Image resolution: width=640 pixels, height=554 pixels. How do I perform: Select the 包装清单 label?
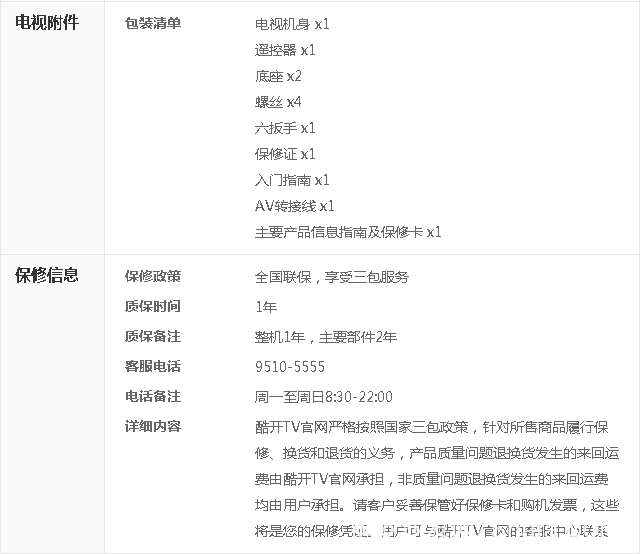point(153,23)
